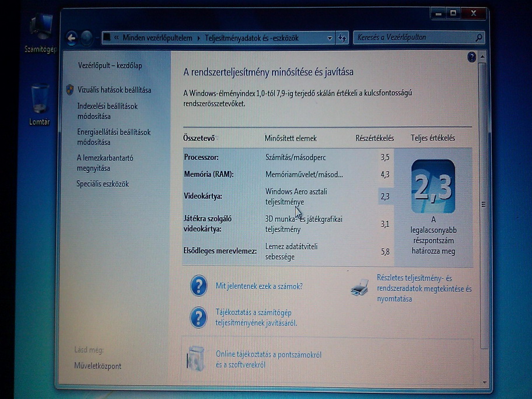Click the scrollbar up arrow
This screenshot has width=532, height=399.
click(483, 57)
